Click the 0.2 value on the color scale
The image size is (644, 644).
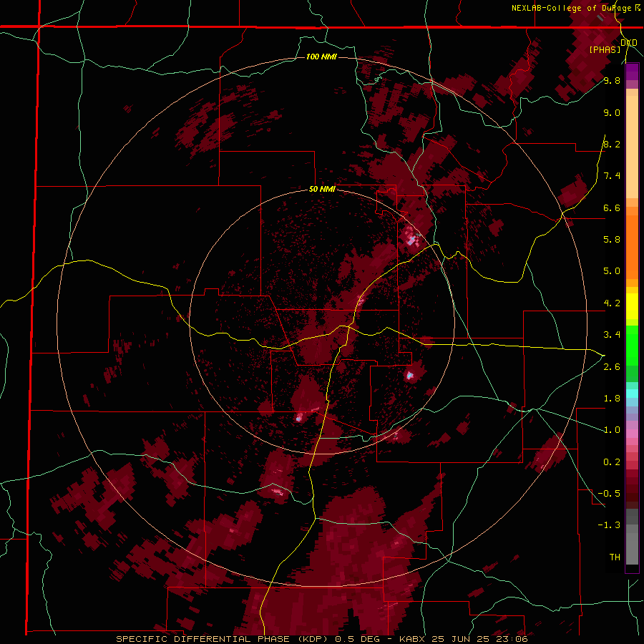612,462
